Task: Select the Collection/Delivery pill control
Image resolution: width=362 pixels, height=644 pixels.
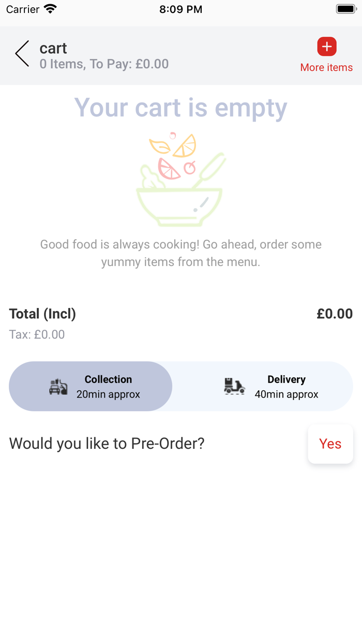Action: point(180,386)
